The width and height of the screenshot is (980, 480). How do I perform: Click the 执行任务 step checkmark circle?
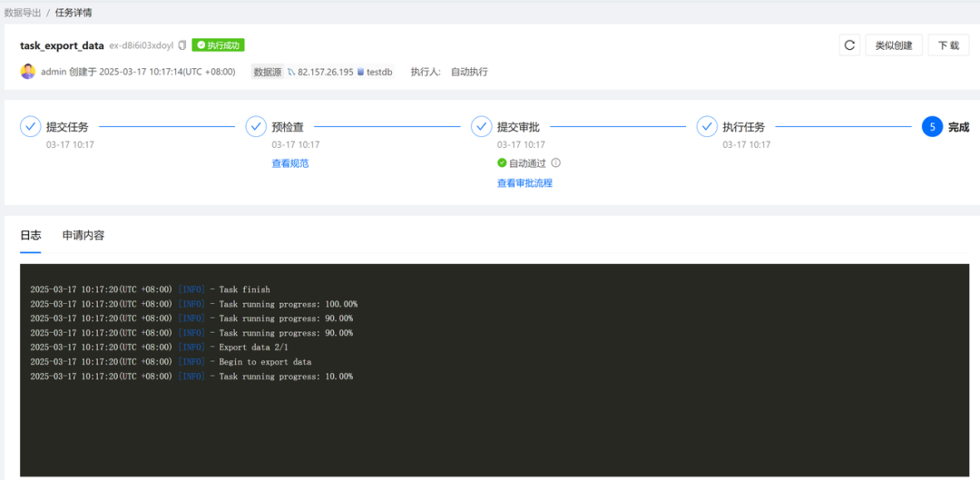point(707,127)
